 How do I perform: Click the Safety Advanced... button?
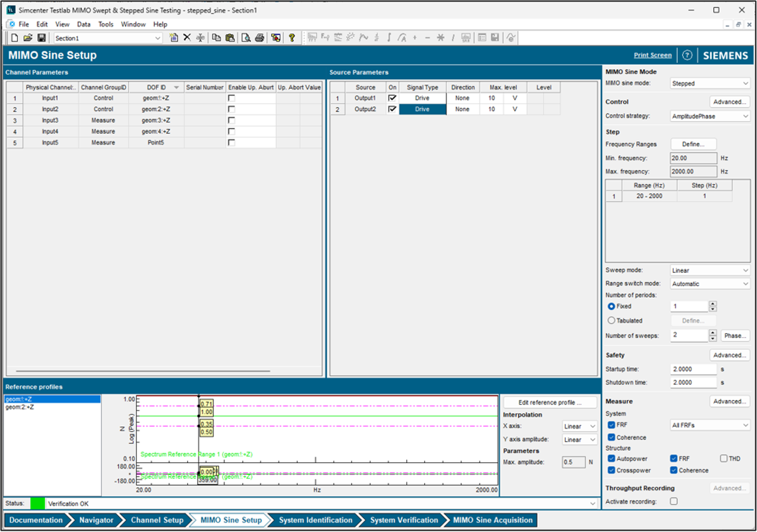tap(730, 355)
